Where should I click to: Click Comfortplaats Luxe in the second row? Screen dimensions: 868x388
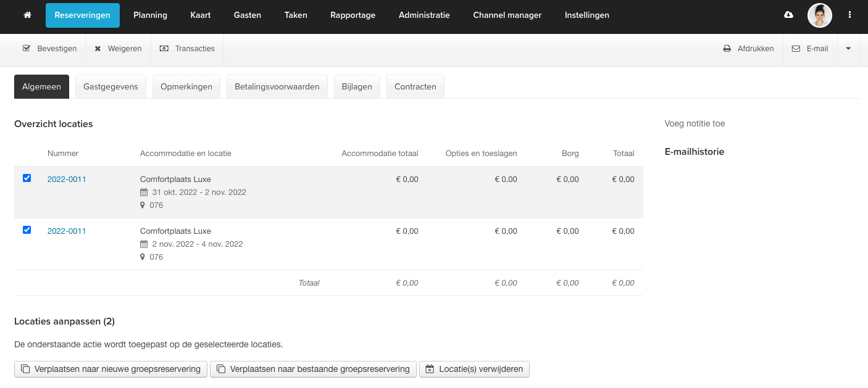click(175, 231)
